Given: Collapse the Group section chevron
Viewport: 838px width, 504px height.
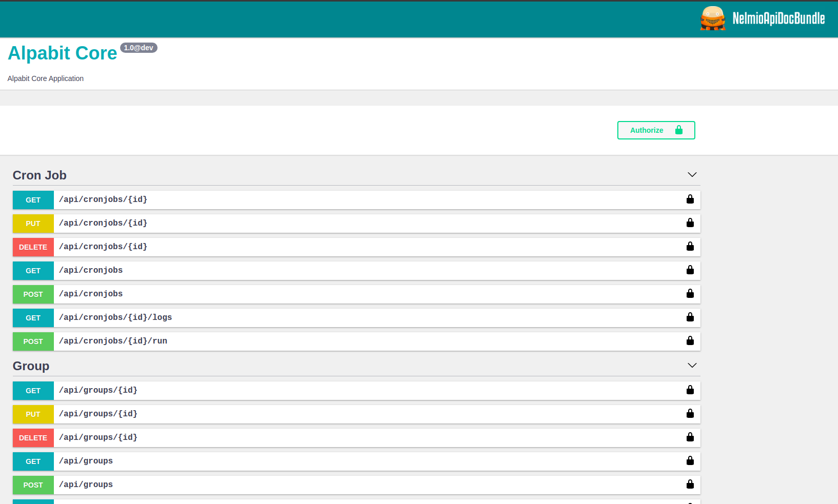Looking at the screenshot, I should pos(692,366).
